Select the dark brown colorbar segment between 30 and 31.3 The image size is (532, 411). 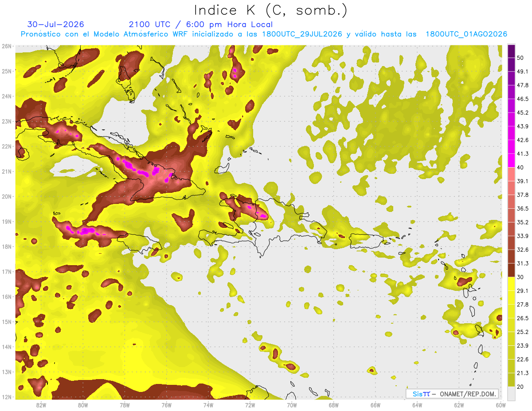pos(511,270)
